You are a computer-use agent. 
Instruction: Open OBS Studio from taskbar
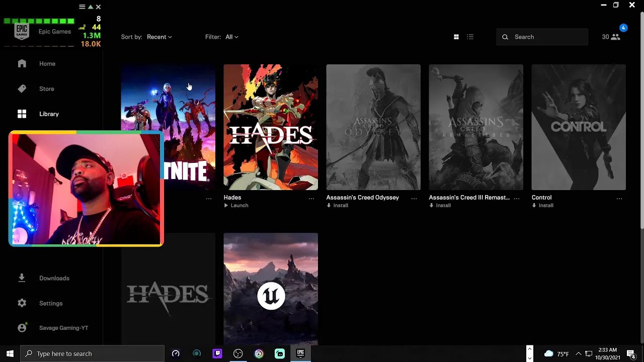point(238,353)
